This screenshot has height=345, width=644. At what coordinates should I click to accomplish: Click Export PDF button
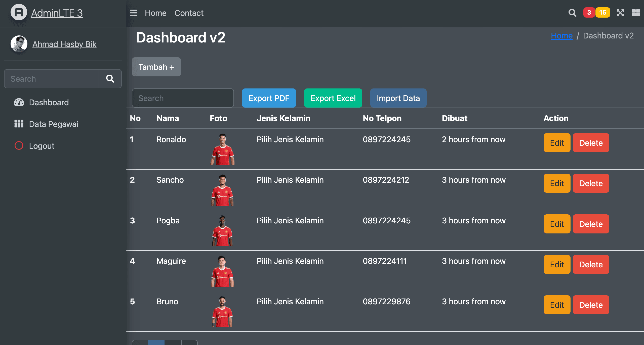coord(269,98)
